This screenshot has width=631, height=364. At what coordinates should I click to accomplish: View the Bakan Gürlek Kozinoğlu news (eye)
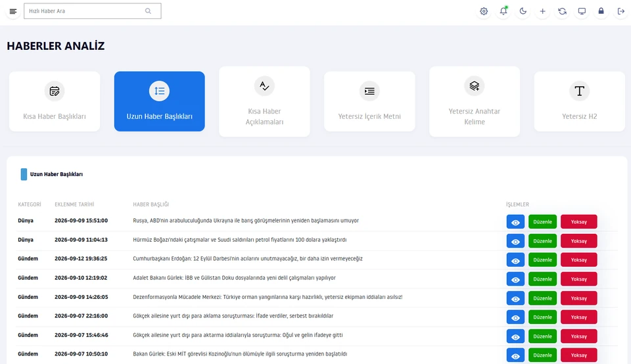pos(515,355)
